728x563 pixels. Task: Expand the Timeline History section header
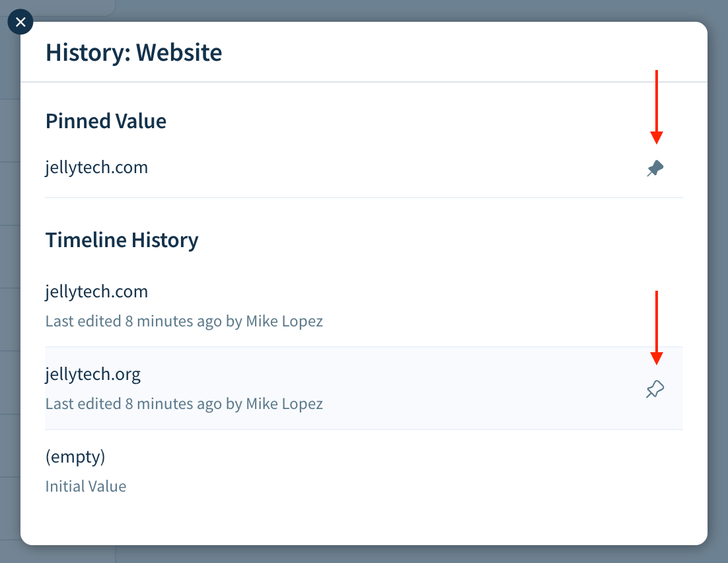click(122, 240)
